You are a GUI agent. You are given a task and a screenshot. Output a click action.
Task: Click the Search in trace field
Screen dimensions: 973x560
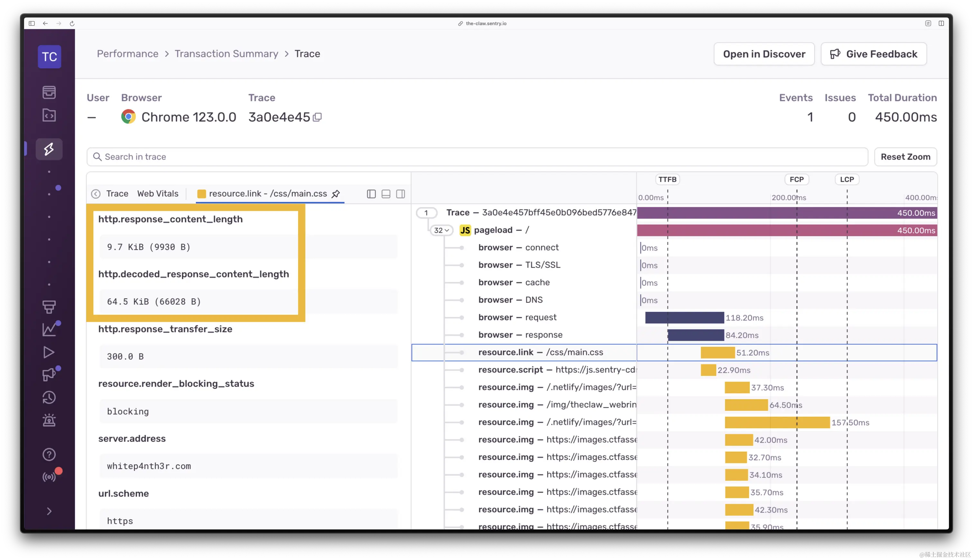click(477, 157)
